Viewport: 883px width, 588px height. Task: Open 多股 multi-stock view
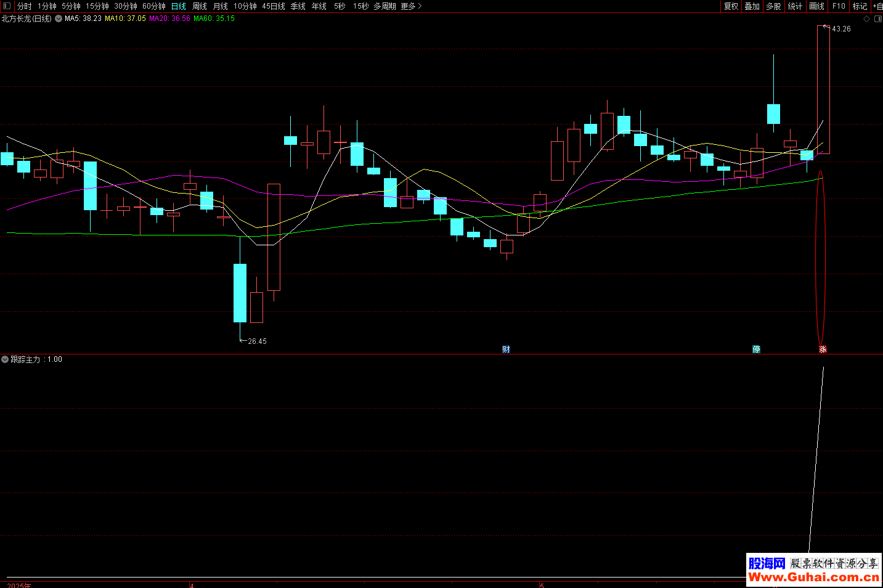click(774, 6)
